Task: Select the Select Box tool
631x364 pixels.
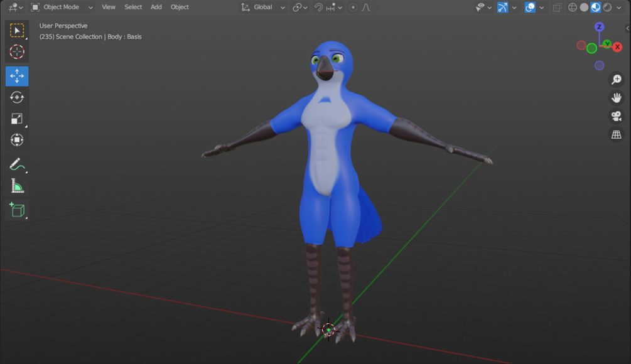Action: (x=17, y=31)
